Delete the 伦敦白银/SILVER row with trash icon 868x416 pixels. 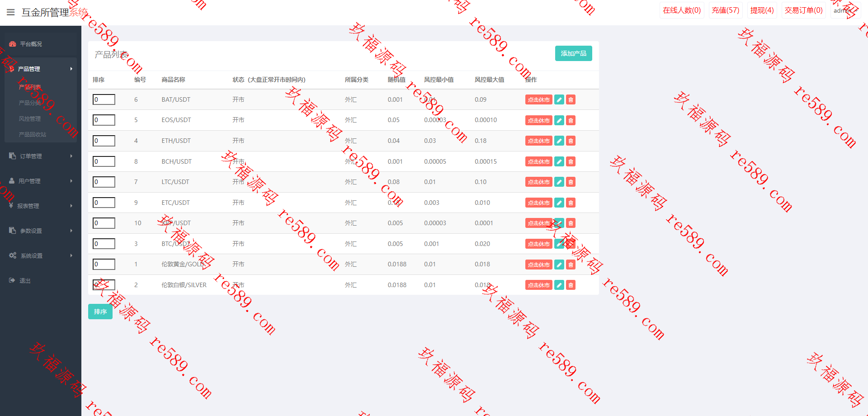coord(571,285)
